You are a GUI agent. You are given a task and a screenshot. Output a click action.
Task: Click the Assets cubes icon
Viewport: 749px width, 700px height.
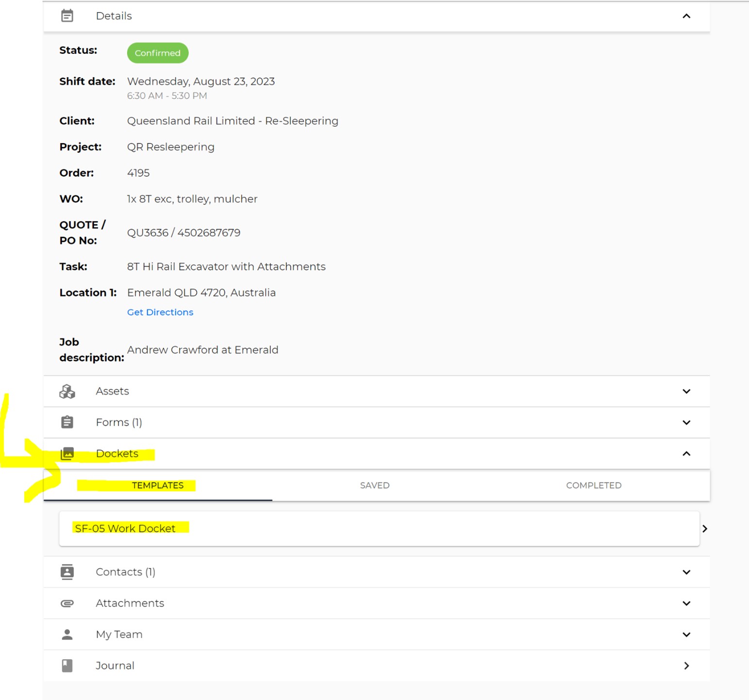(67, 391)
